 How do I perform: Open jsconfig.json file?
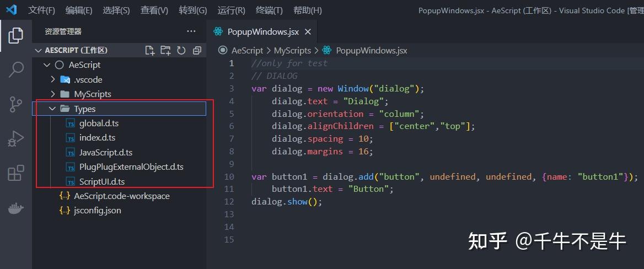click(98, 211)
